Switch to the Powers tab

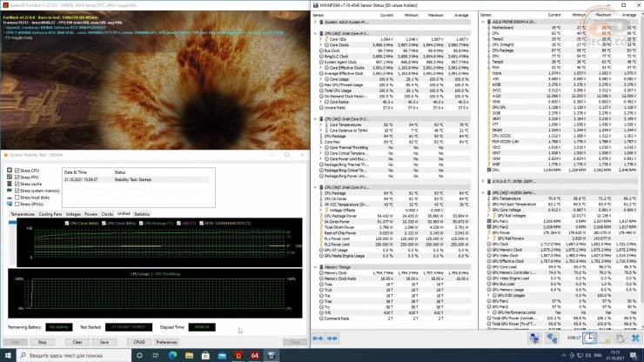[x=91, y=214]
